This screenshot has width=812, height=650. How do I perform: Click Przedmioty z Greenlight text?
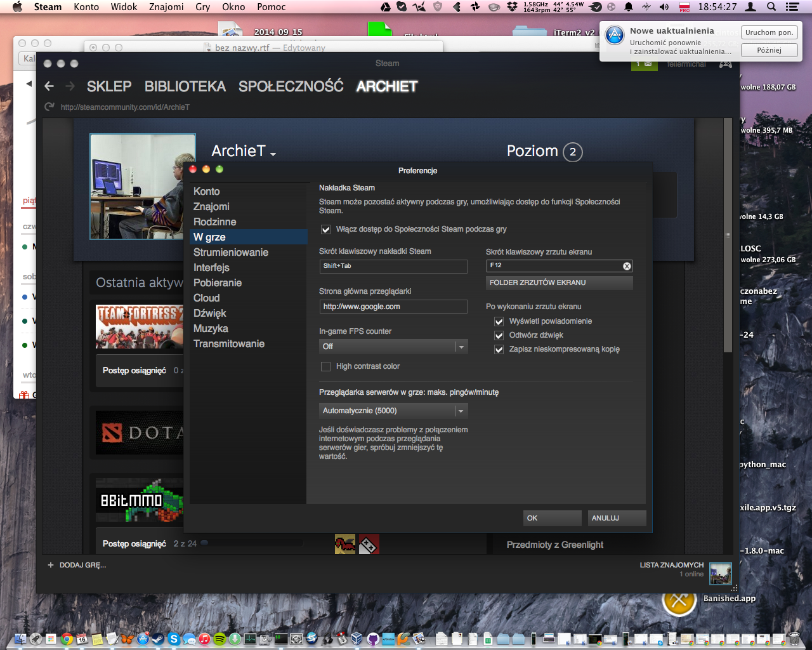point(555,545)
